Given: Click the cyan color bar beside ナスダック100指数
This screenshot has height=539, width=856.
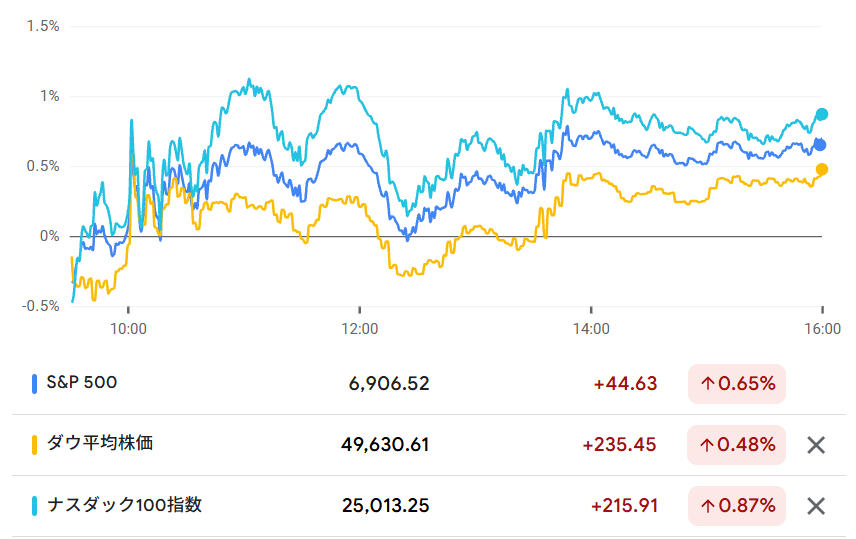Looking at the screenshot, I should point(35,505).
